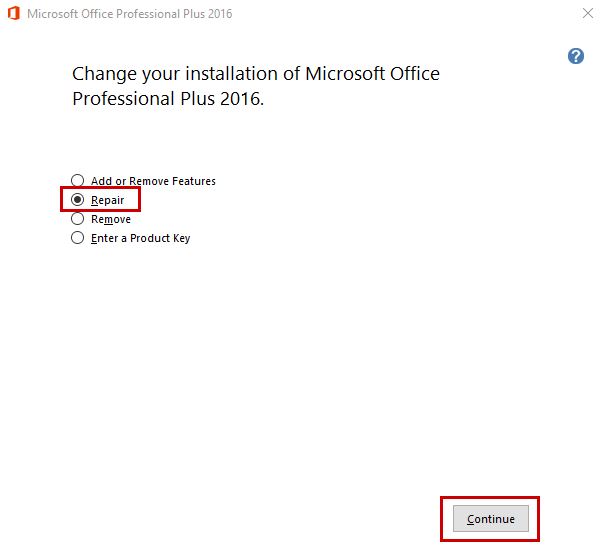This screenshot has height=548, width=600.
Task: Click the heading line 'Professional Plus 2016.'
Action: [168, 99]
